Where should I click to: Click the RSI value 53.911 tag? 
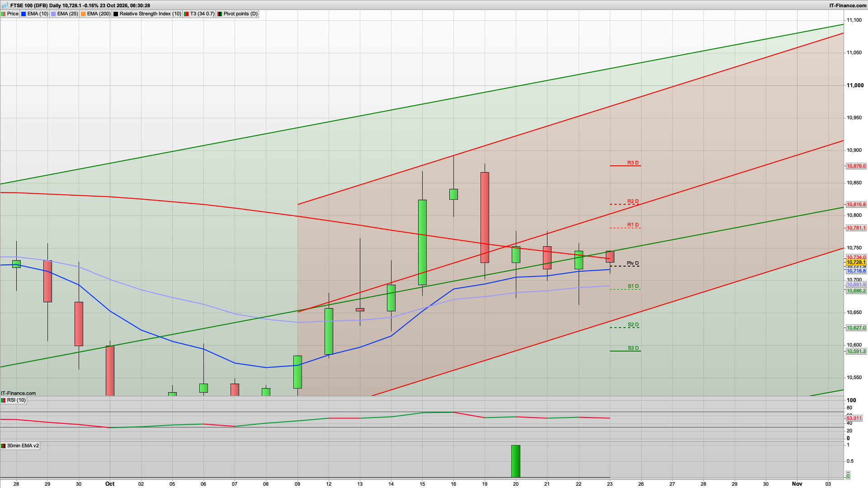coord(854,418)
